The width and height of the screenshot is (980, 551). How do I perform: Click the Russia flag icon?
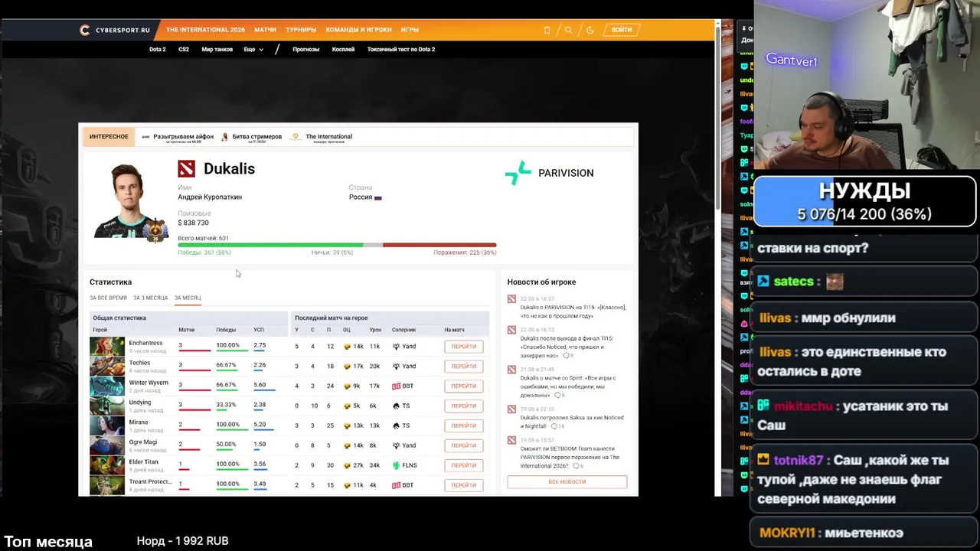377,197
